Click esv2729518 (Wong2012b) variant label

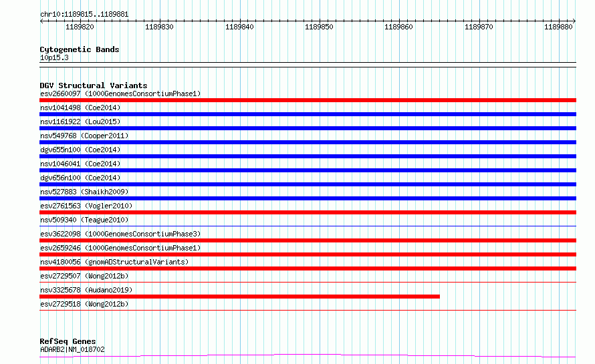click(x=84, y=304)
